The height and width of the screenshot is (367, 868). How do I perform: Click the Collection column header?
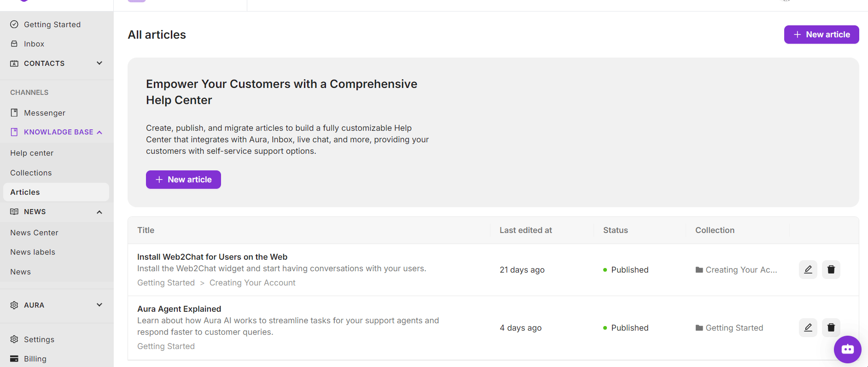click(x=715, y=230)
